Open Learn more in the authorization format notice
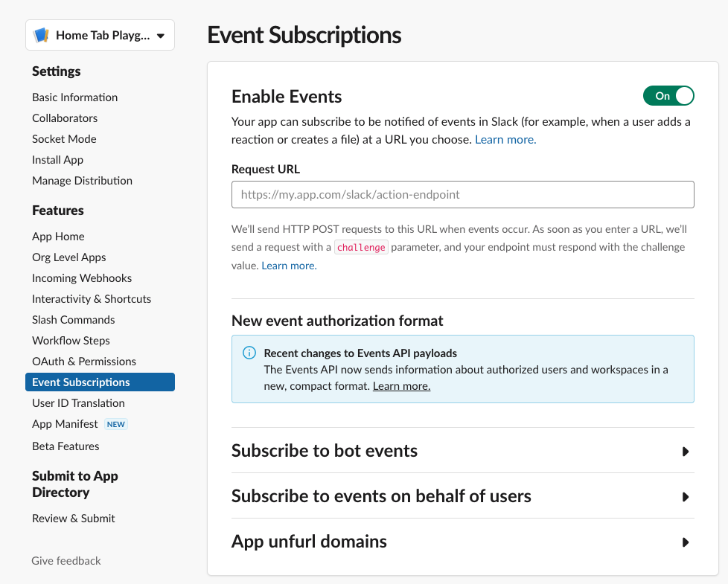 tap(401, 385)
